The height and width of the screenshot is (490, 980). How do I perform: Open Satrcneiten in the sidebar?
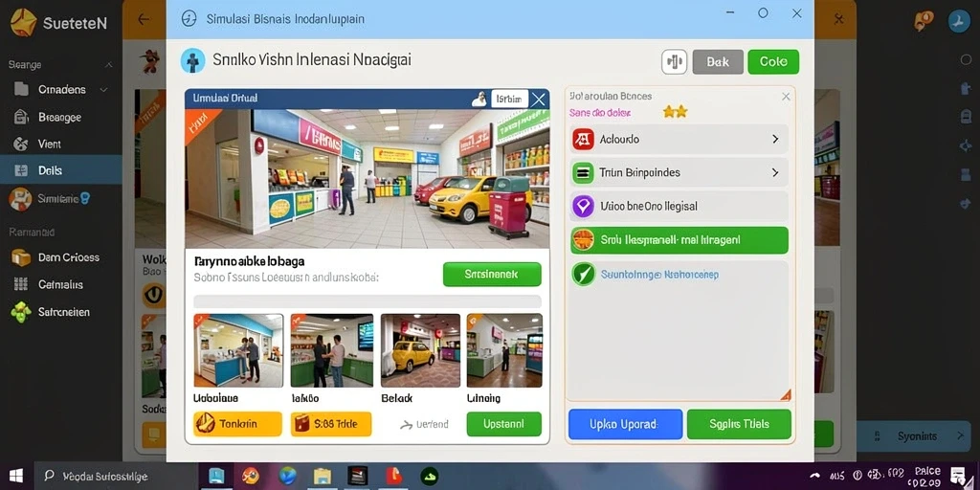click(60, 311)
